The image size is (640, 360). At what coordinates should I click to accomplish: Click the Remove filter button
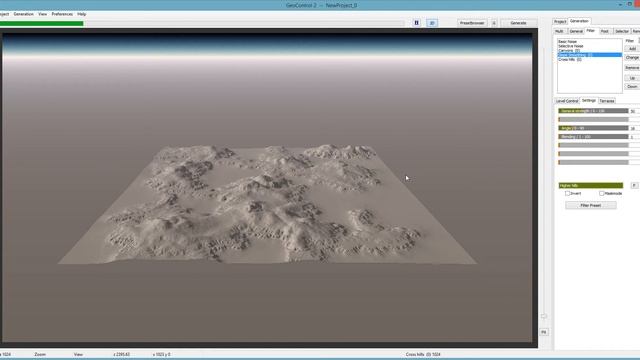pos(632,68)
